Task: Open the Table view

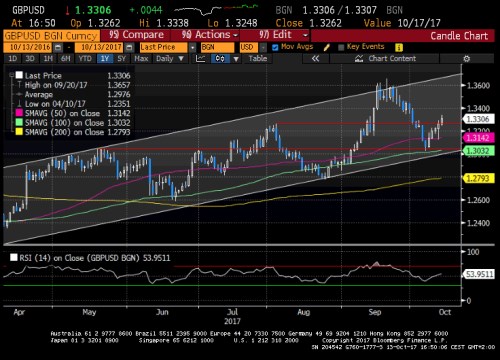Action: [258, 59]
